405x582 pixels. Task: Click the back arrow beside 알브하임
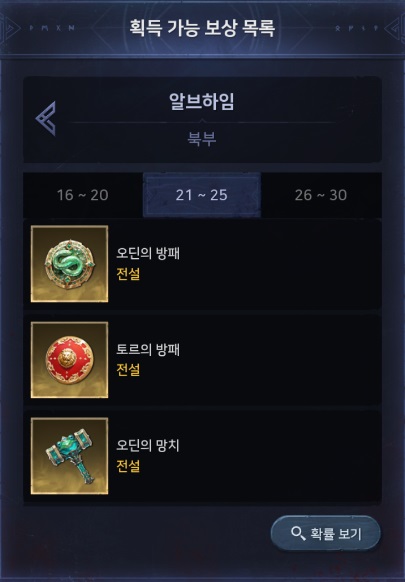(x=46, y=118)
